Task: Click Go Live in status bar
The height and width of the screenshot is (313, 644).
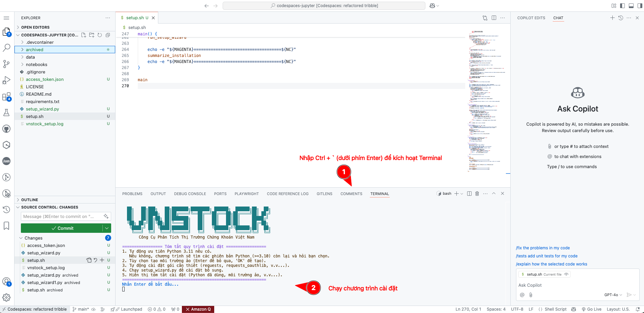Action: pyautogui.click(x=591, y=309)
